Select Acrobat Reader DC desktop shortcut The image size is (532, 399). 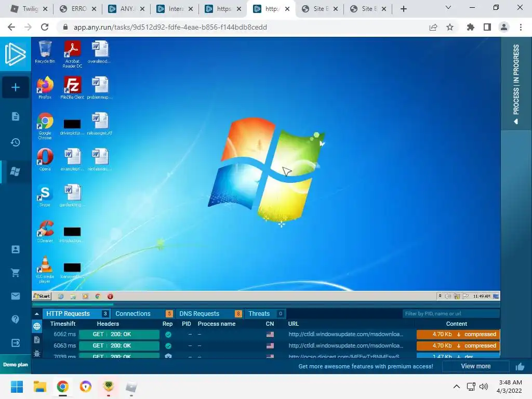pyautogui.click(x=72, y=54)
